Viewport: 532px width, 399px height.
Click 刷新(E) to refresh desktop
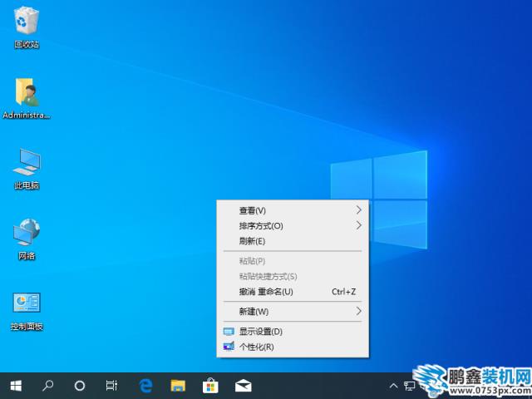293,241
